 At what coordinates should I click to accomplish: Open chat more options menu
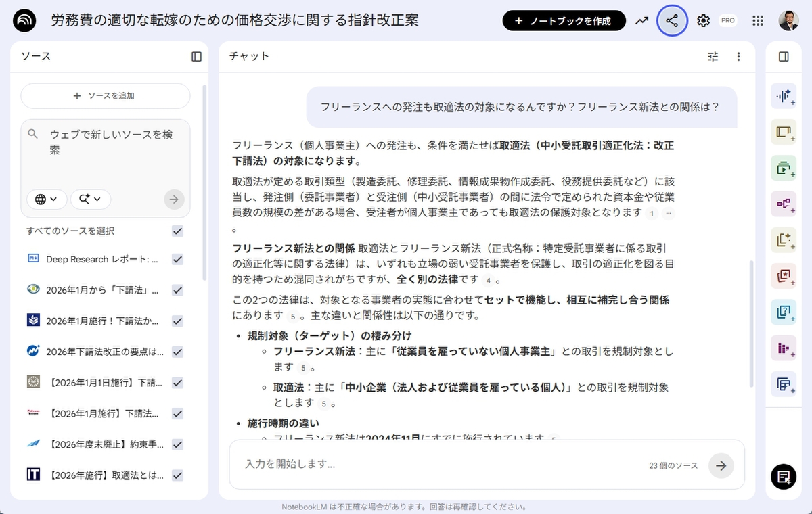[x=738, y=57]
